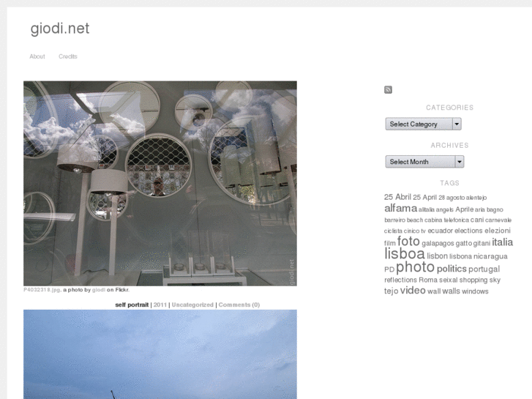Viewport: 532px width, 399px height.
Task: Select the cabina telefonica tag
Action: [446, 220]
